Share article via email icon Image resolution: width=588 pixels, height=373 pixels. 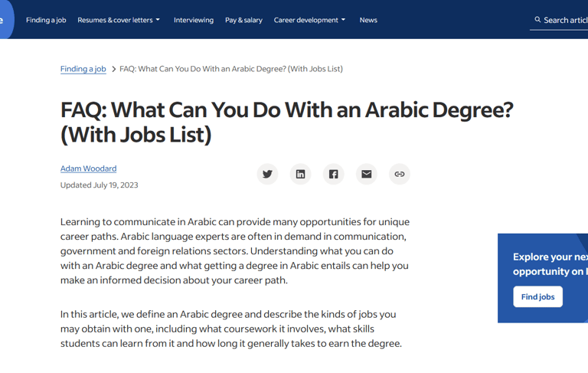coord(366,174)
